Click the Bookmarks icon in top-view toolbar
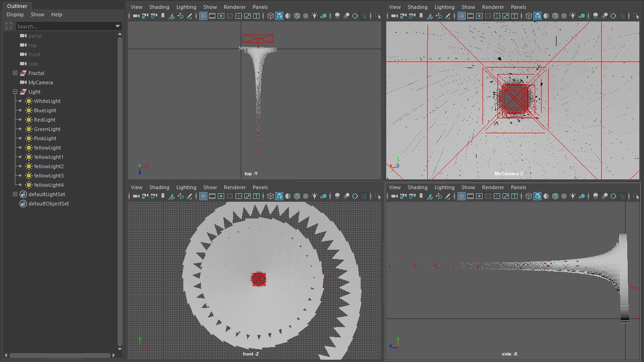The height and width of the screenshot is (362, 644). point(163,16)
